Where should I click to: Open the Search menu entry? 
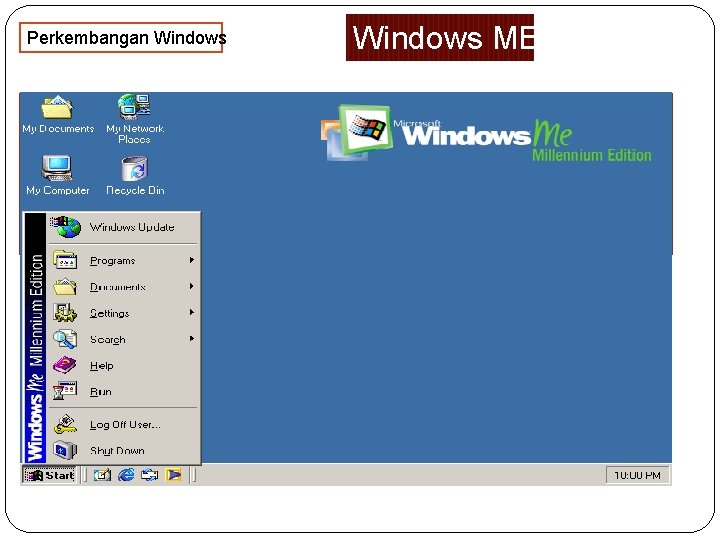click(124, 339)
